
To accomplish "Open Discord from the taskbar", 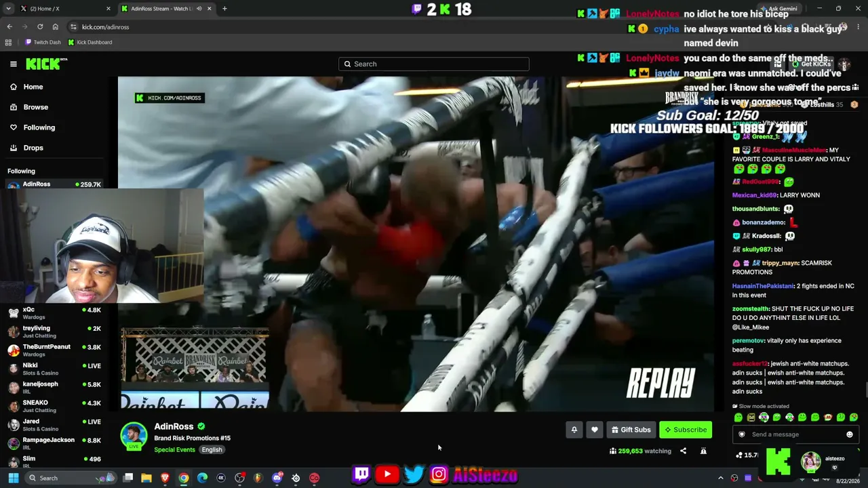I will [277, 478].
